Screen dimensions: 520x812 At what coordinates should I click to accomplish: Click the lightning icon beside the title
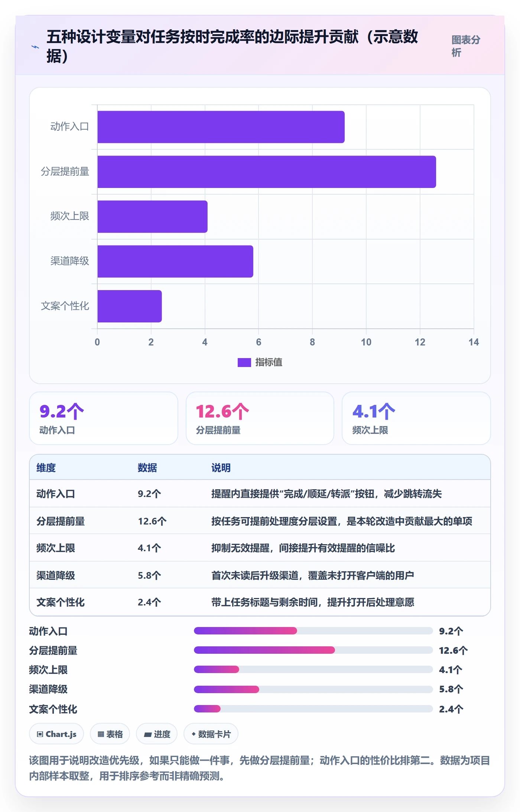35,47
